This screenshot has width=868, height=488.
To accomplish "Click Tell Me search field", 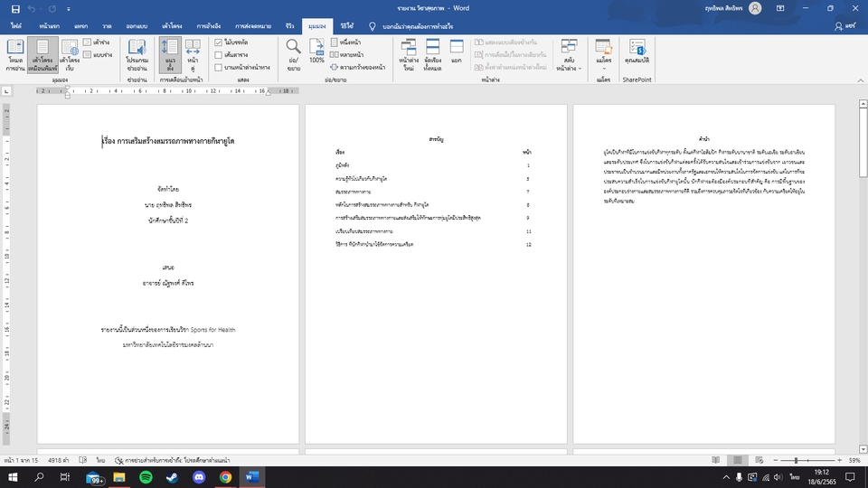I will click(x=418, y=26).
